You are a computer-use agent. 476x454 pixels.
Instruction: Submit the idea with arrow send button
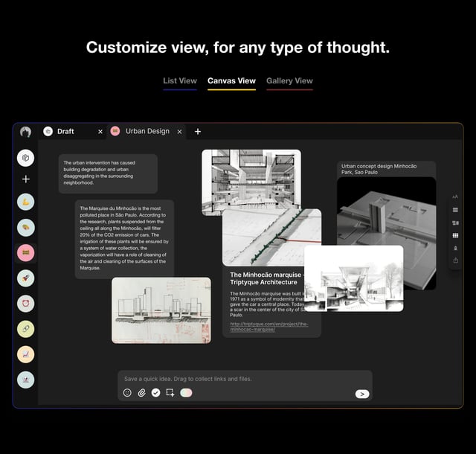(x=362, y=394)
